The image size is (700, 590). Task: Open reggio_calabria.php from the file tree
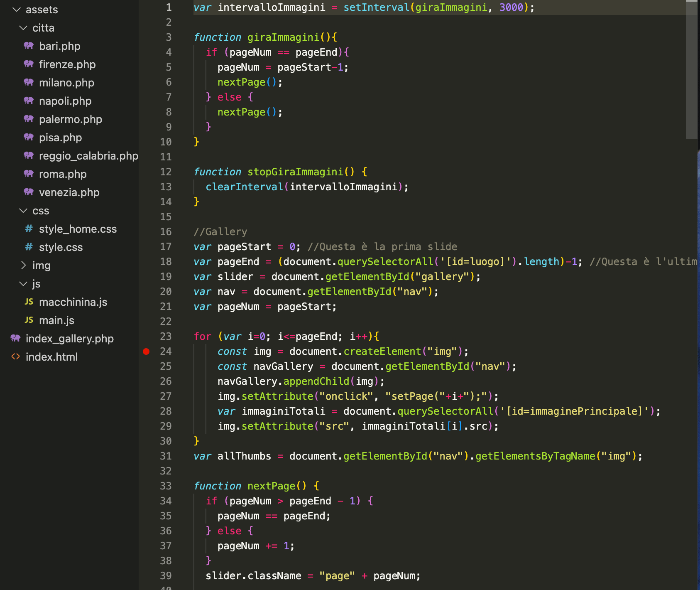click(x=88, y=156)
